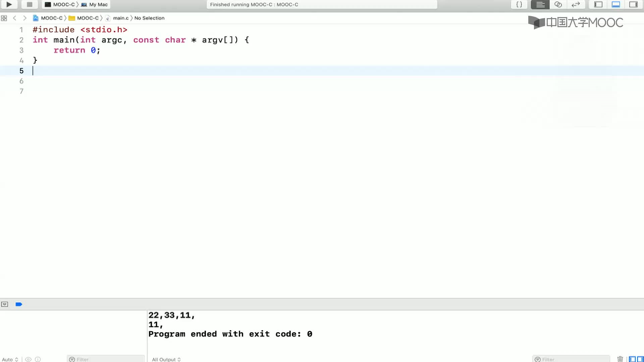Select main.c in the jump bar

pos(117,18)
